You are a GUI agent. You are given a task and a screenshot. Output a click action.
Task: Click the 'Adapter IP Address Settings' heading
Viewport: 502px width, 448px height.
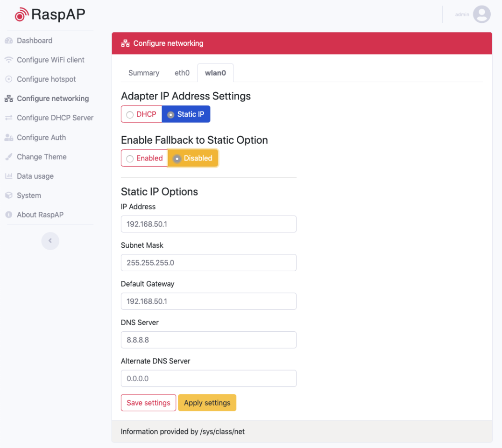[186, 96]
